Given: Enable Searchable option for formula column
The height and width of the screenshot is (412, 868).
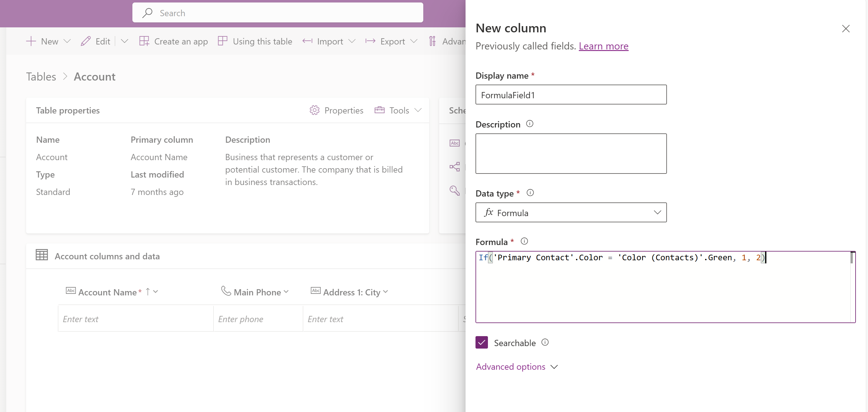Looking at the screenshot, I should coord(481,343).
